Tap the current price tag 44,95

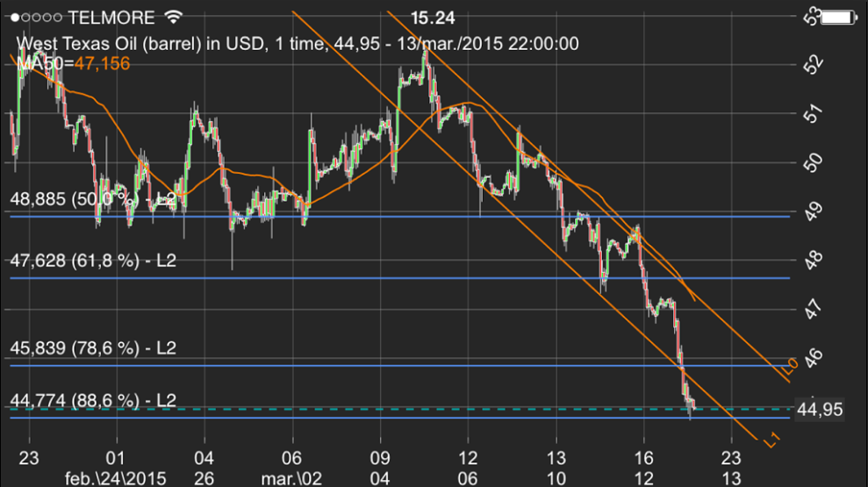[x=819, y=410]
